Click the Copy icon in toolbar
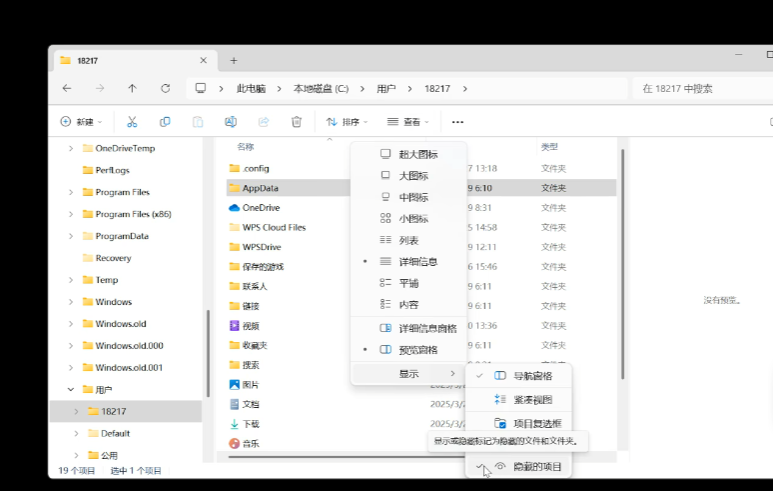Image resolution: width=773 pixels, height=491 pixels. (165, 122)
